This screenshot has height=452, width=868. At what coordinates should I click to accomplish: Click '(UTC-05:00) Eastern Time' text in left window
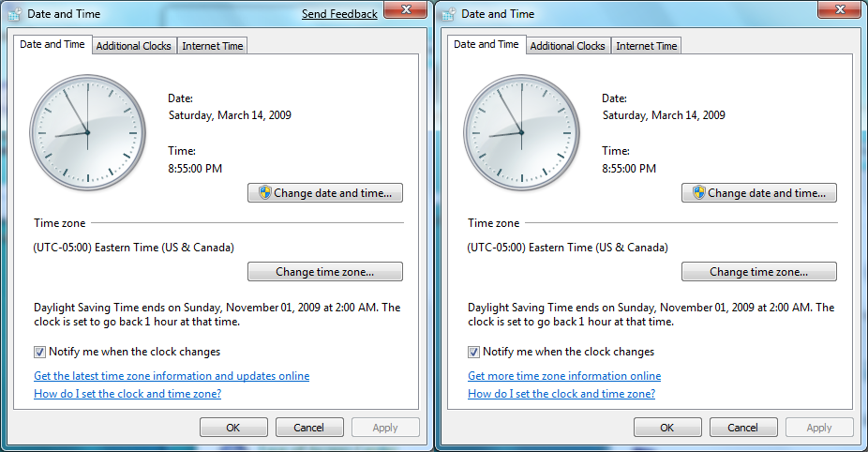click(133, 248)
